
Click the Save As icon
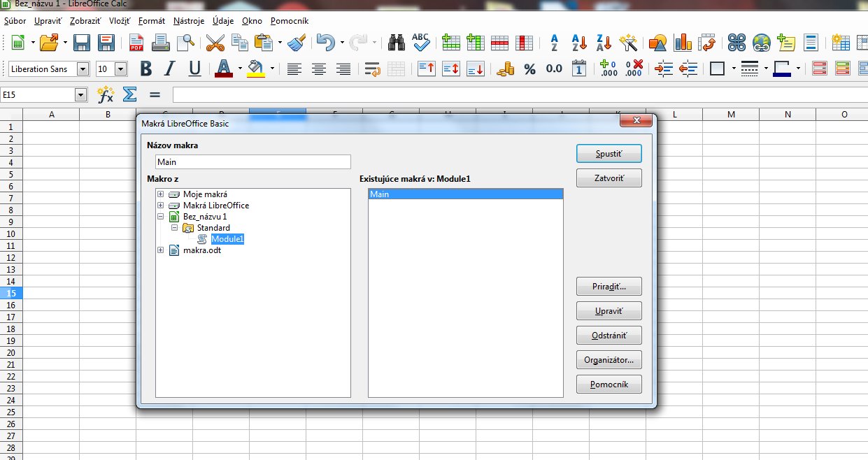coord(106,43)
